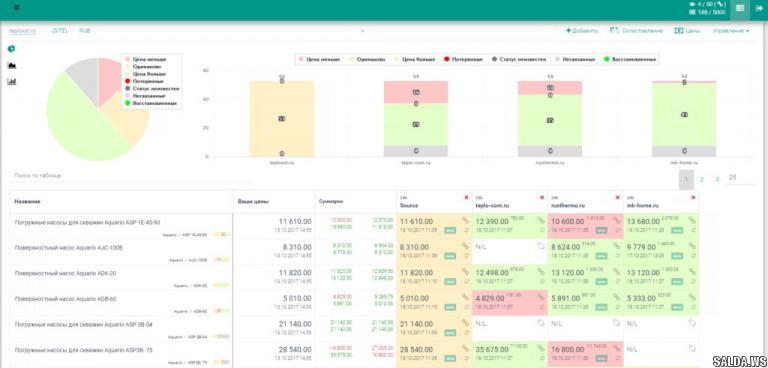Click green badge in mk-home.ru cell 13 120.00

[x=677, y=281]
